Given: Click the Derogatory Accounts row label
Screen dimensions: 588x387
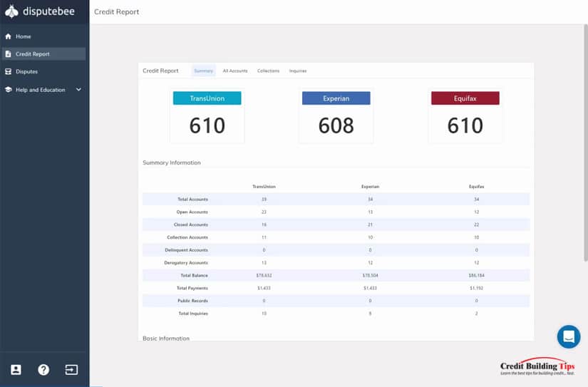Looking at the screenshot, I should coord(186,263).
